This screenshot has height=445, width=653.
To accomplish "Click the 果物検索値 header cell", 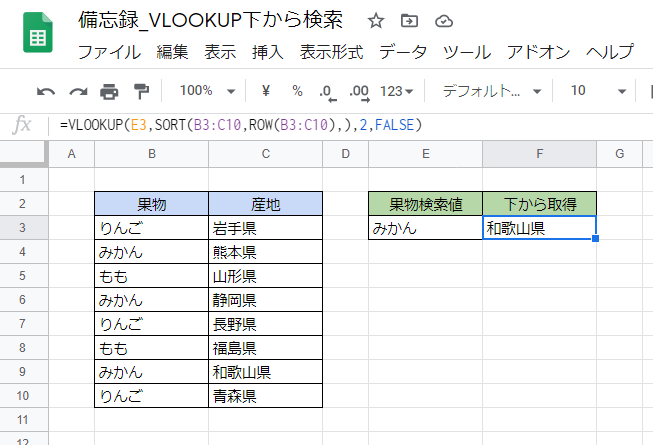I will 425,204.
